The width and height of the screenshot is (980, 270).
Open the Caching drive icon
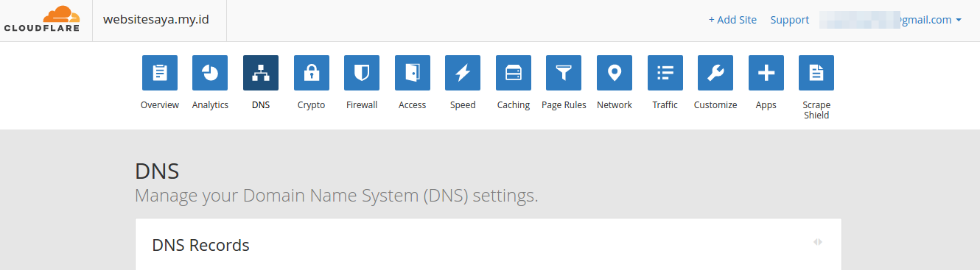click(514, 73)
